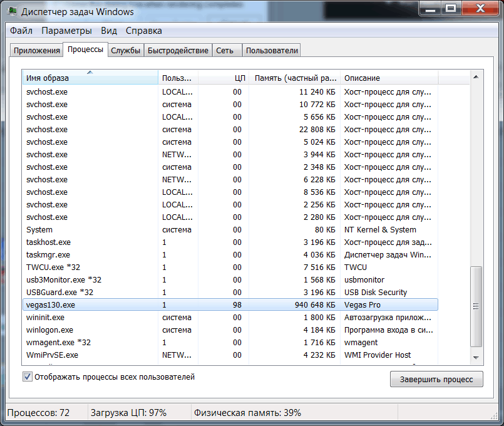Sort by the ЦП column header
The width and height of the screenshot is (504, 426).
[x=224, y=78]
